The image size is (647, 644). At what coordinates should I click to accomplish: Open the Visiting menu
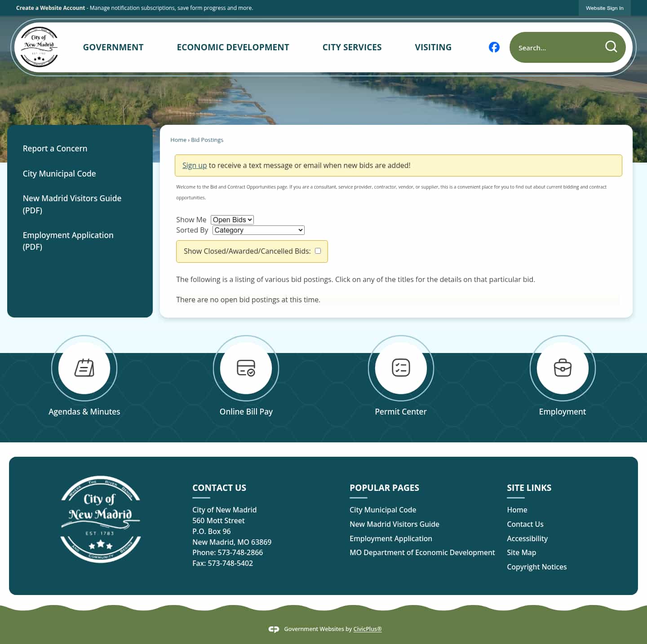pos(433,47)
